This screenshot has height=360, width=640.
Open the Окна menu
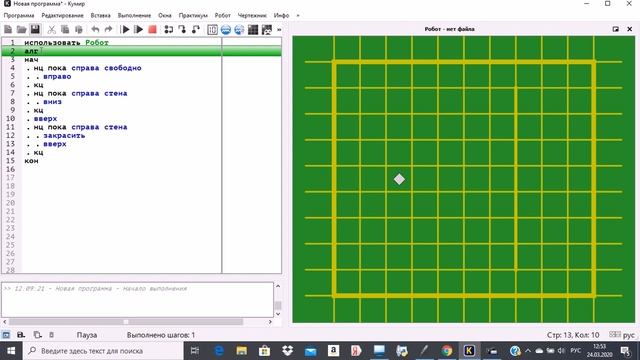coord(165,16)
